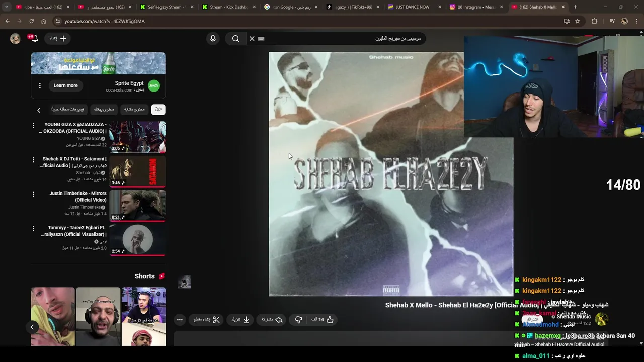Open the Chrome profile avatar

[x=624, y=21]
